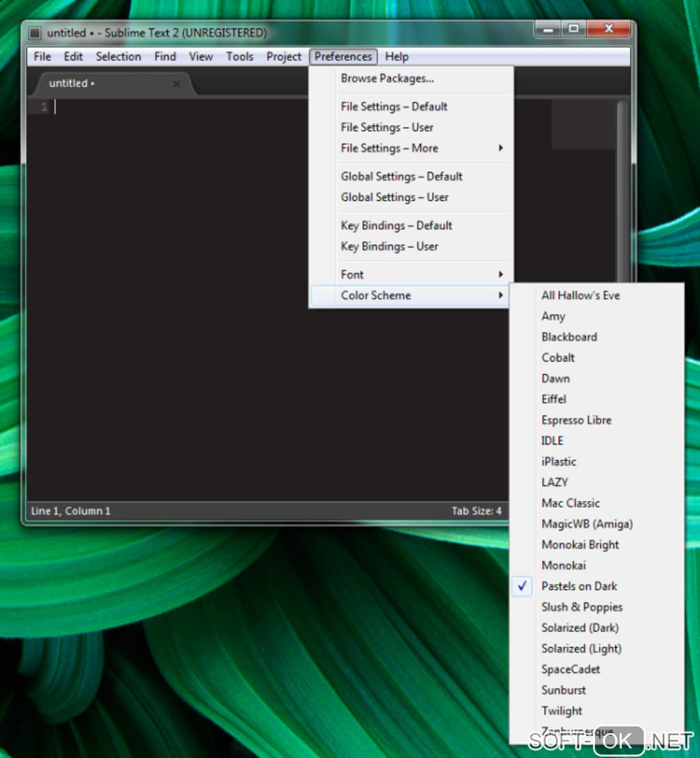Screen dimensions: 700x758
Task: Click the minimap preview area
Action: tap(583, 125)
